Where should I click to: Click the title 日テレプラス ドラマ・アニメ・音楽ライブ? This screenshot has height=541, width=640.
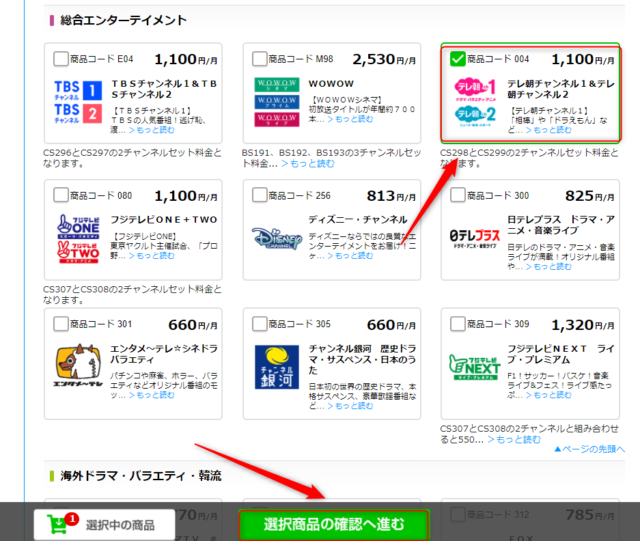[x=561, y=225]
